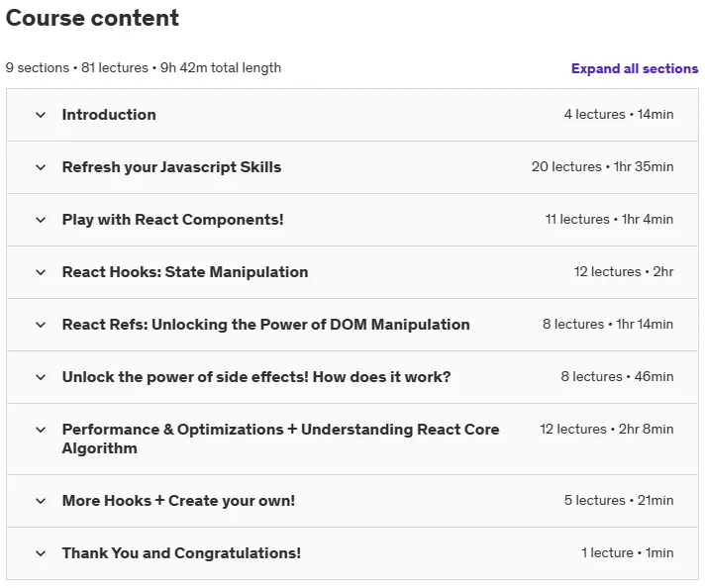The height and width of the screenshot is (588, 705).
Task: Expand More Hooks section chevron
Action: pyautogui.click(x=41, y=501)
